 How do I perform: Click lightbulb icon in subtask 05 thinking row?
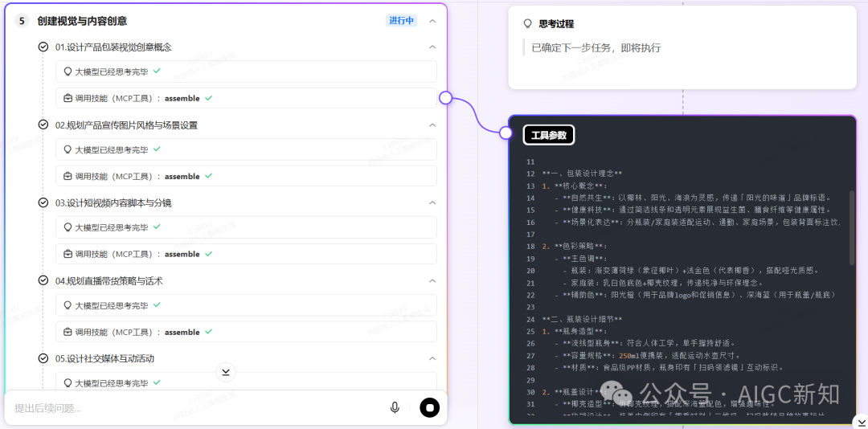68,382
